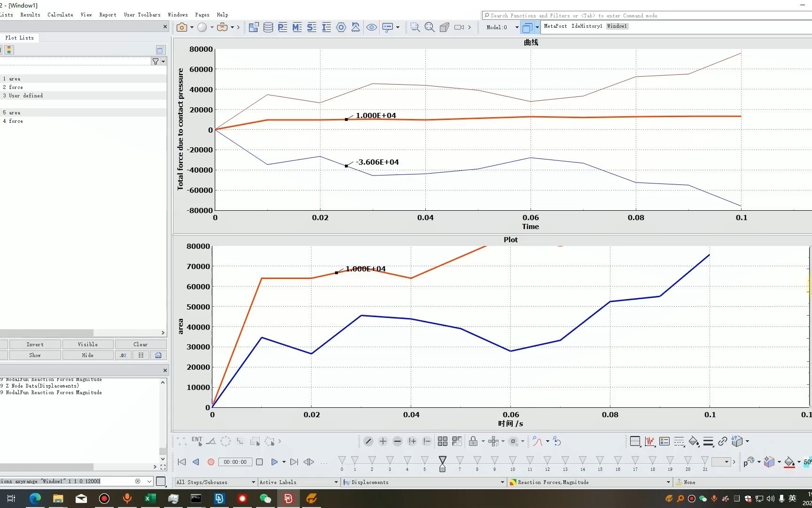Click the search functions and filters field
The image size is (812, 508).
tap(647, 16)
